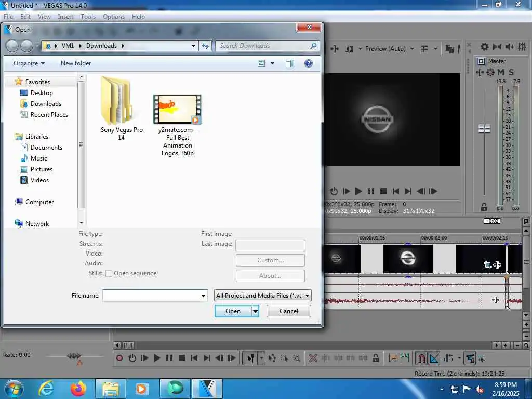The height and width of the screenshot is (399, 532).
Task: Open the Overlays grid dropdown arrow
Action: pos(435,49)
